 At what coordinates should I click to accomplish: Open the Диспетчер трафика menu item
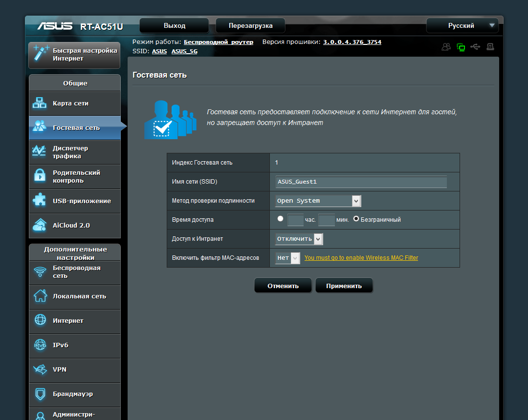coord(75,152)
